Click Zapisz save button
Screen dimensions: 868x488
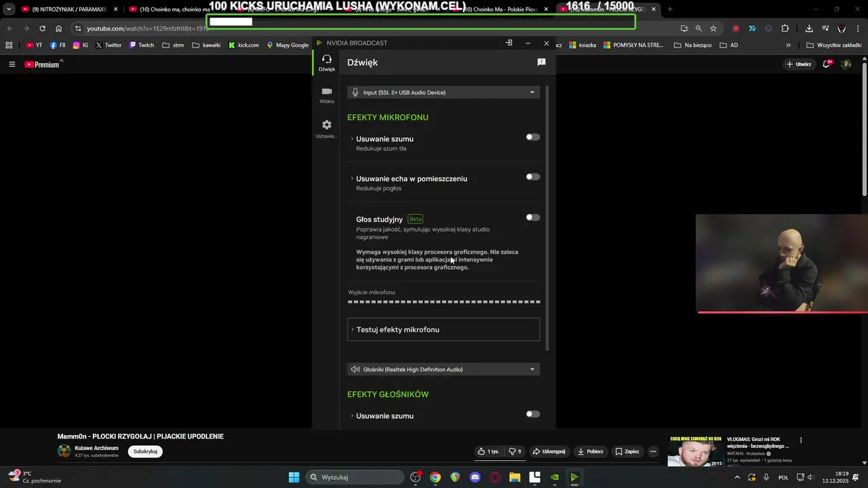click(627, 451)
